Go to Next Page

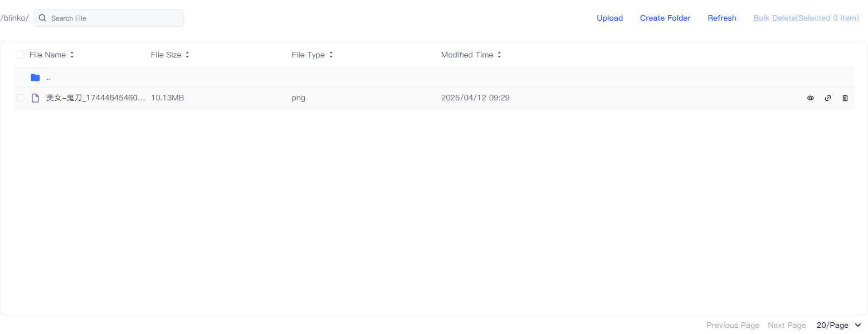(787, 325)
